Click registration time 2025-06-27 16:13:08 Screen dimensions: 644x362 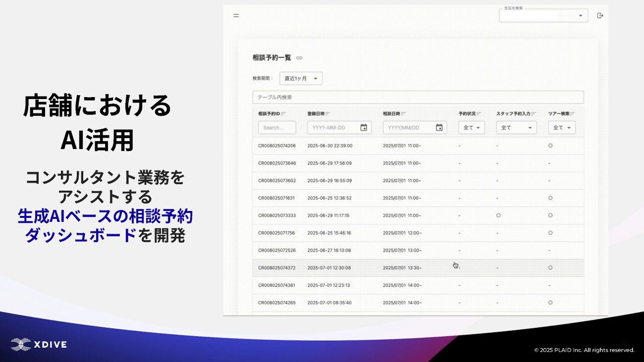click(329, 250)
